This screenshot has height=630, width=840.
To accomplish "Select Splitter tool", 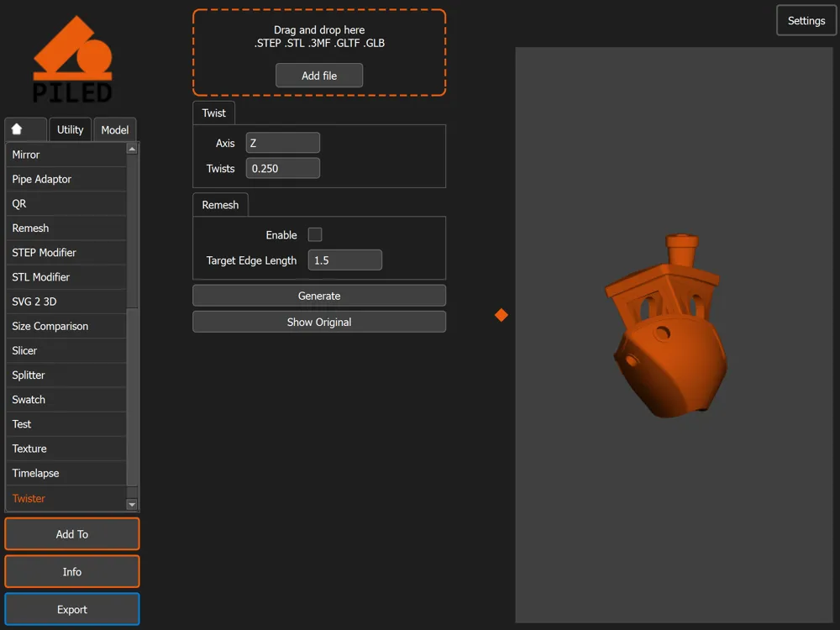I will pos(66,375).
